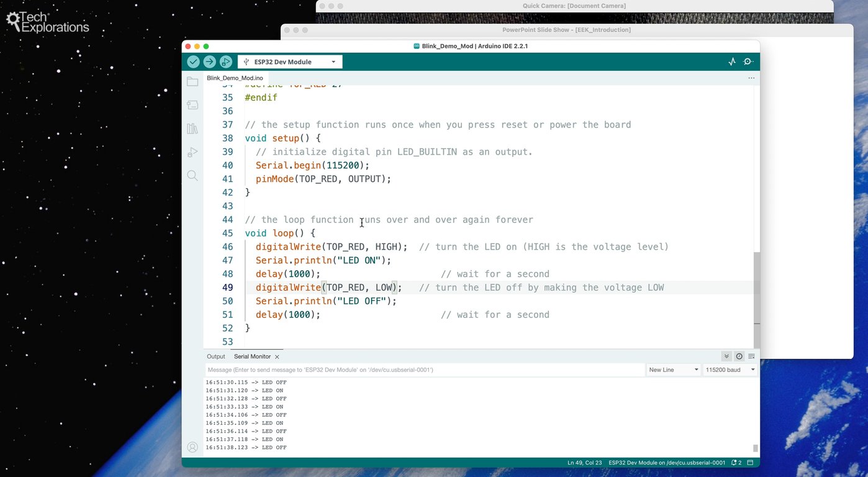Click the digitalWrite(TOP_RED, LOW) statement
This screenshot has height=477, width=868.
point(329,288)
